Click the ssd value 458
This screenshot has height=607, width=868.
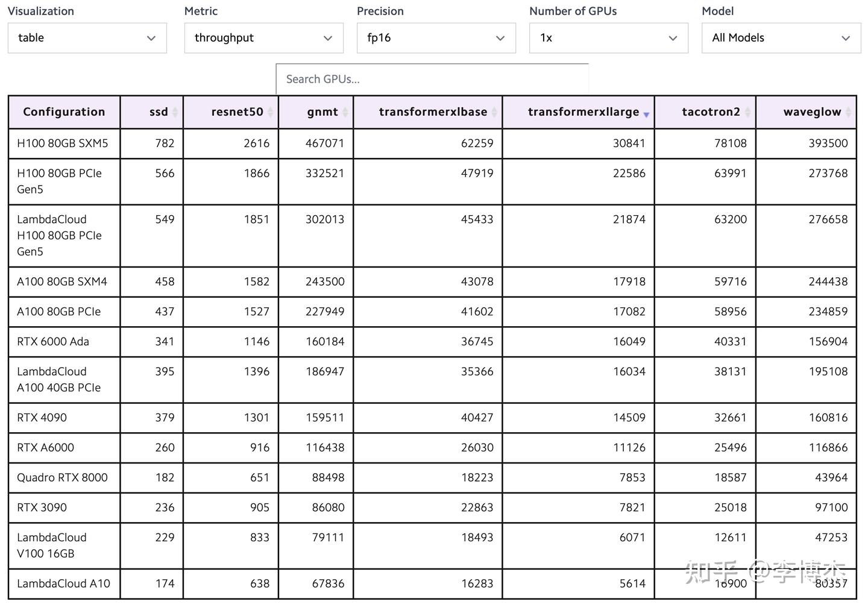pos(165,281)
